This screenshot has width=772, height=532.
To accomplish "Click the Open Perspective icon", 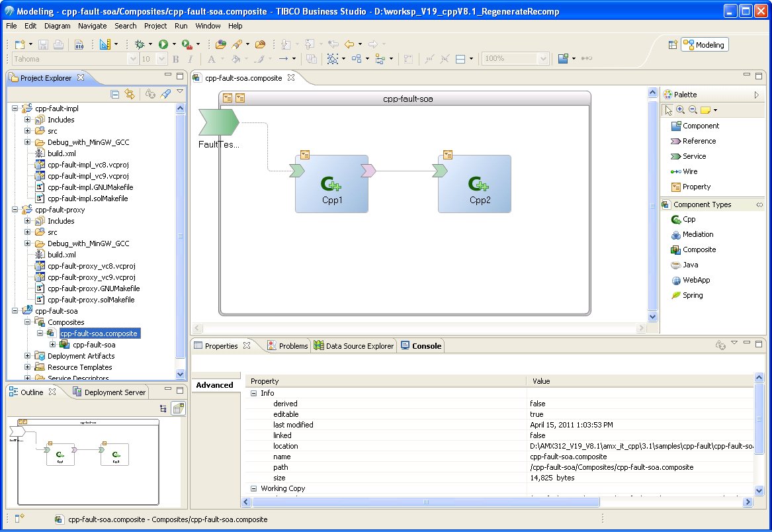I will coord(673,45).
